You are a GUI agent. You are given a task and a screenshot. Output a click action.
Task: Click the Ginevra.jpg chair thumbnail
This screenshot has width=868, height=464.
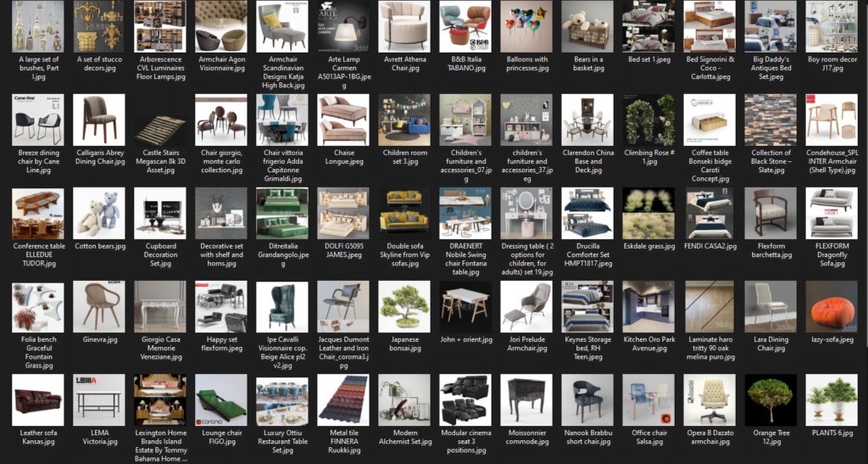tap(99, 306)
